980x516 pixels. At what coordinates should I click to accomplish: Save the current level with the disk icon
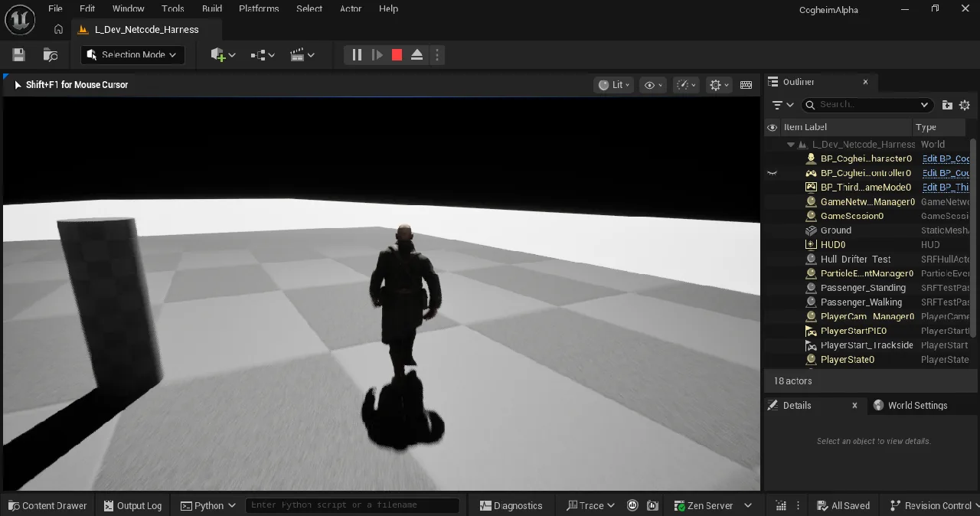pyautogui.click(x=19, y=54)
